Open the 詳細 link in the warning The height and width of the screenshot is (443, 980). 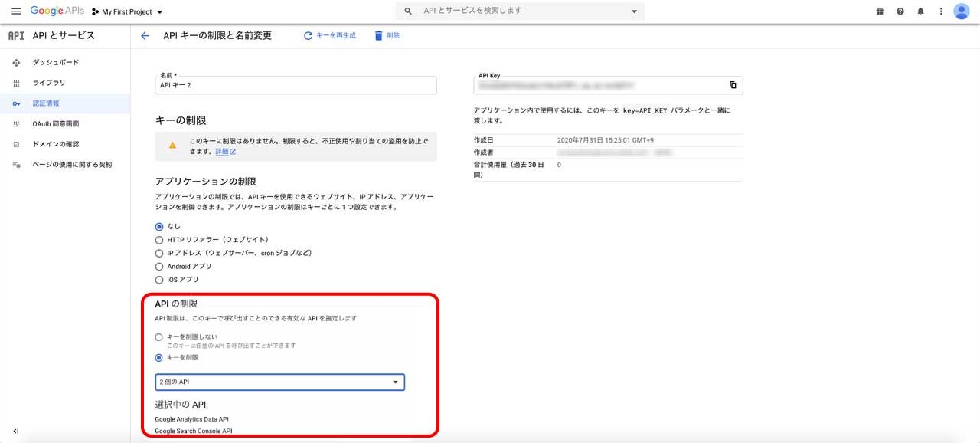tap(225, 152)
